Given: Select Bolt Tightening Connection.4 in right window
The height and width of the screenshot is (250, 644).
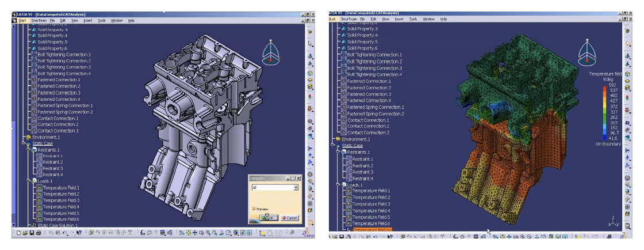Looking at the screenshot, I should (374, 74).
